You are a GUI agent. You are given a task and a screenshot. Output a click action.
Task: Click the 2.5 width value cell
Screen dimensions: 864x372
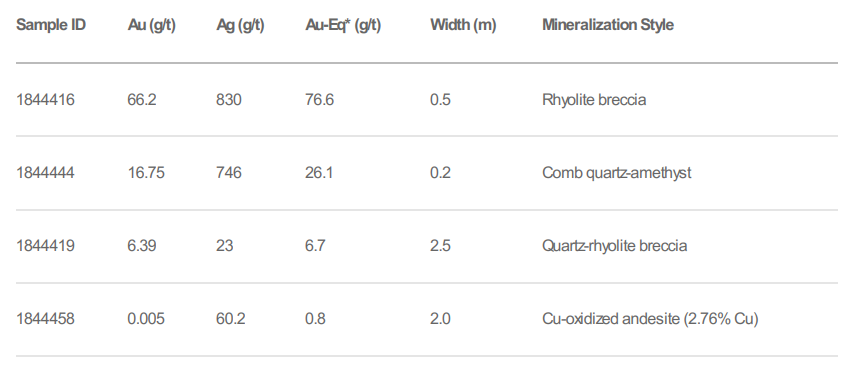[x=440, y=246]
